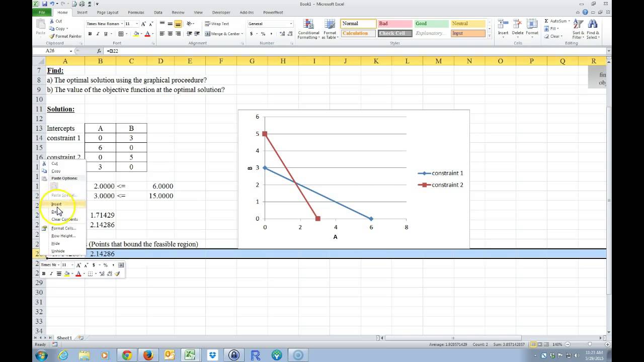Choose Format Cells in context menu
644x362 pixels.
tap(63, 228)
